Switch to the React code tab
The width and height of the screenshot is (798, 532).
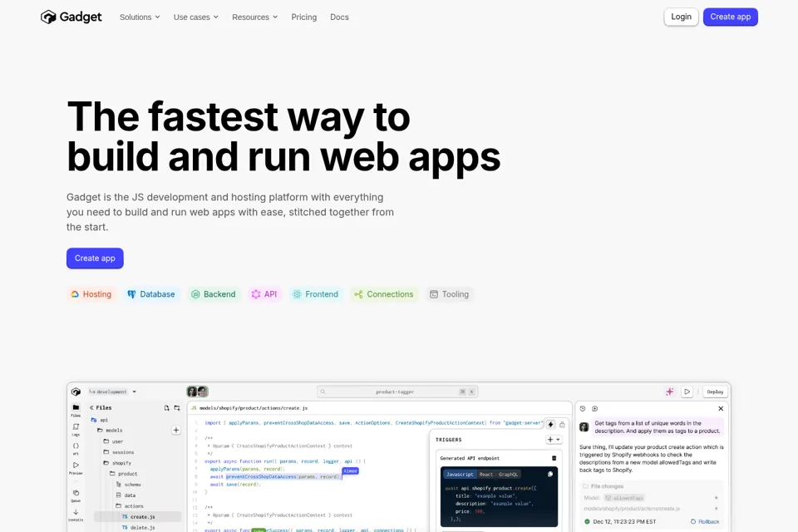pos(486,475)
